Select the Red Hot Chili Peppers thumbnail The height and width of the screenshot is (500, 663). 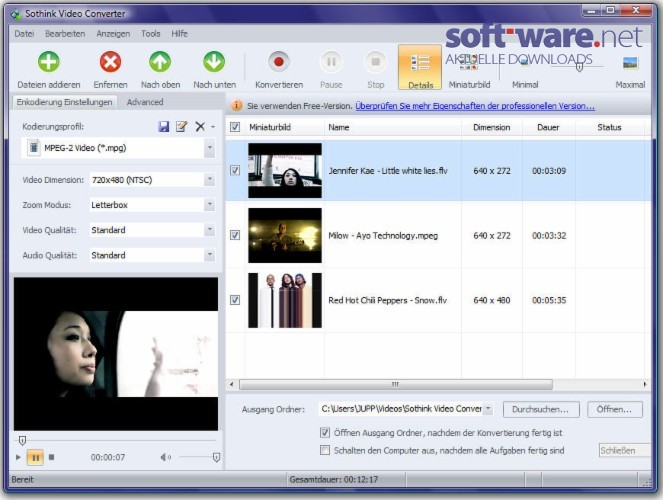click(285, 300)
